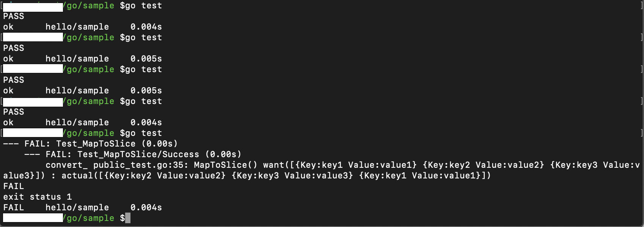The height and width of the screenshot is (227, 644).
Task: Click Value:value1}]) at end of actual output
Action: coord(451,176)
